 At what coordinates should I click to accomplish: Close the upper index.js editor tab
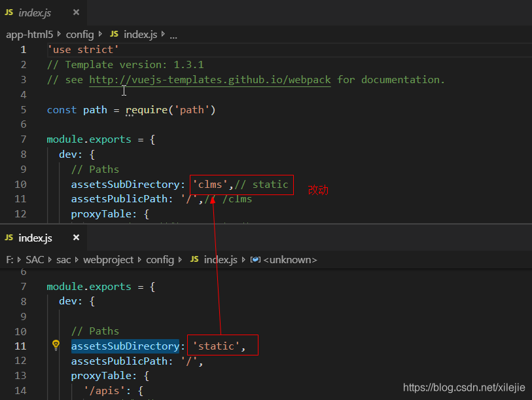click(77, 12)
